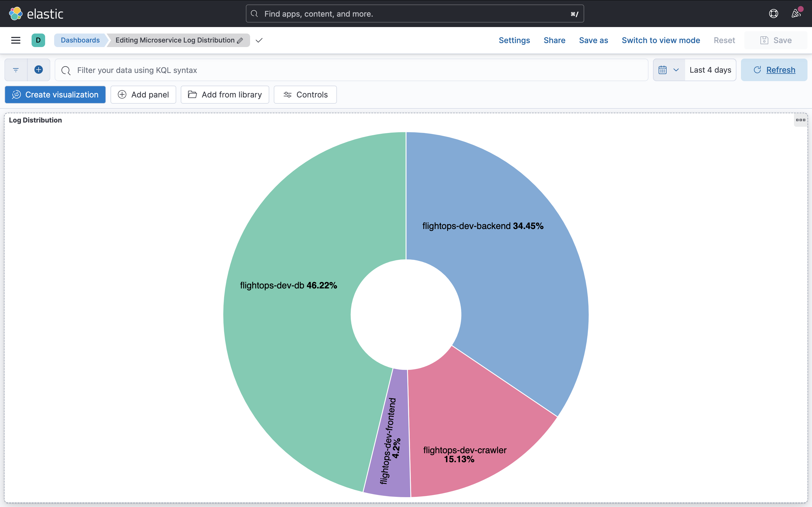
Task: Click the pencil edit title icon
Action: (x=240, y=41)
